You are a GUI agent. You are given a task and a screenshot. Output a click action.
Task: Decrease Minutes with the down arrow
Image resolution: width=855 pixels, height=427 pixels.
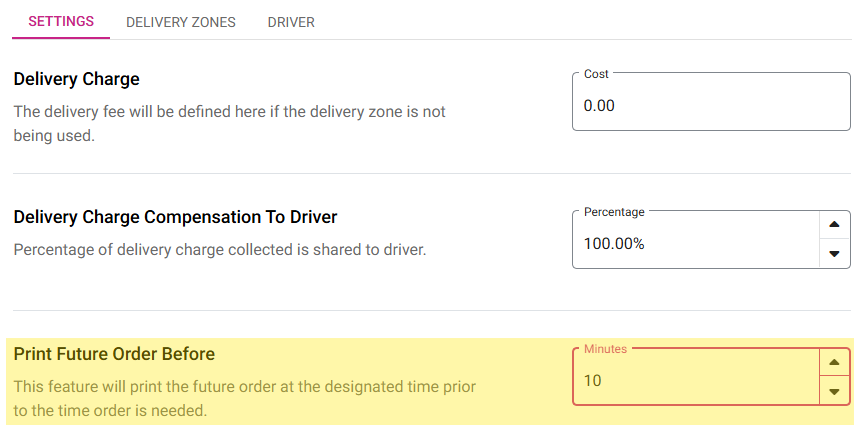834,392
